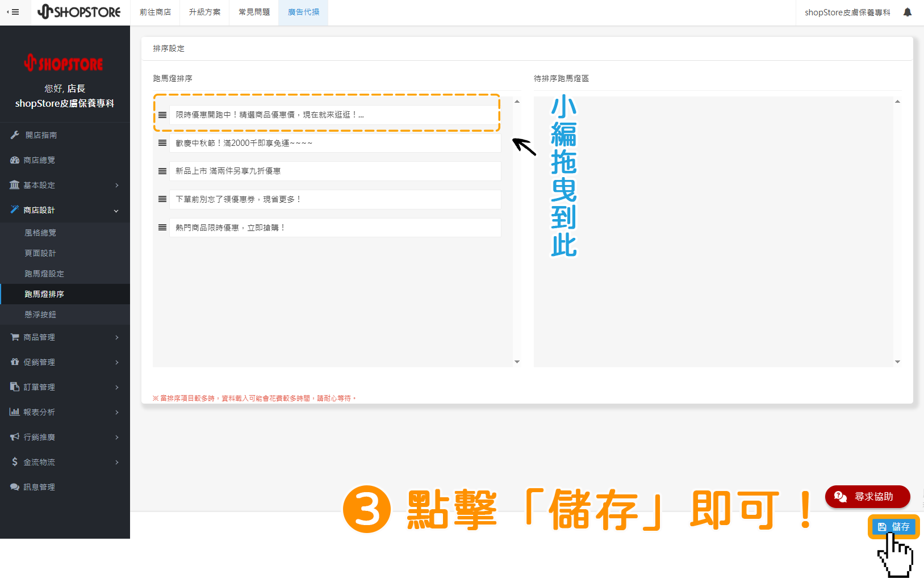This screenshot has height=579, width=924.
Task: Click the 尋求協助 help button
Action: (x=867, y=497)
